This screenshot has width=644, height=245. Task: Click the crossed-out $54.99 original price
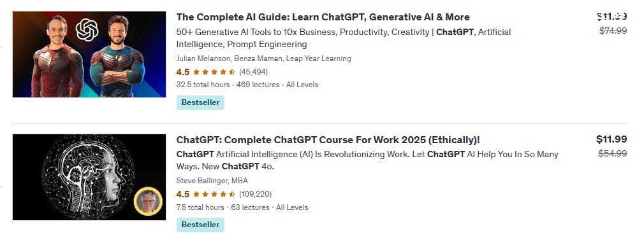[x=613, y=153]
